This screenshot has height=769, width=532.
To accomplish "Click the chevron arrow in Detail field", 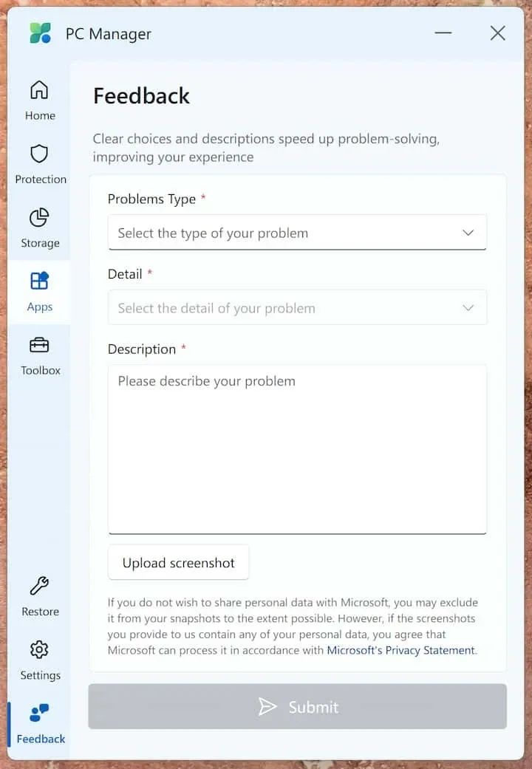I will (x=468, y=307).
